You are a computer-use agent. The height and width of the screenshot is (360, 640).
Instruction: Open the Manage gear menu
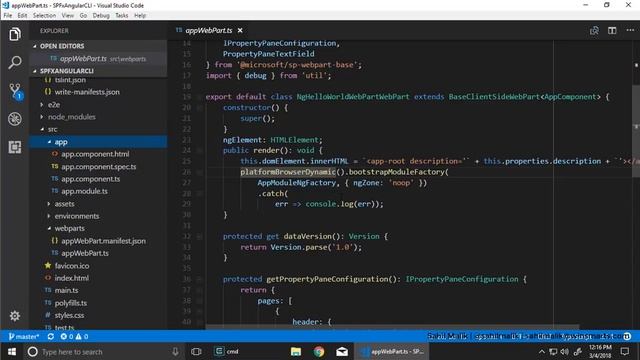(15, 316)
